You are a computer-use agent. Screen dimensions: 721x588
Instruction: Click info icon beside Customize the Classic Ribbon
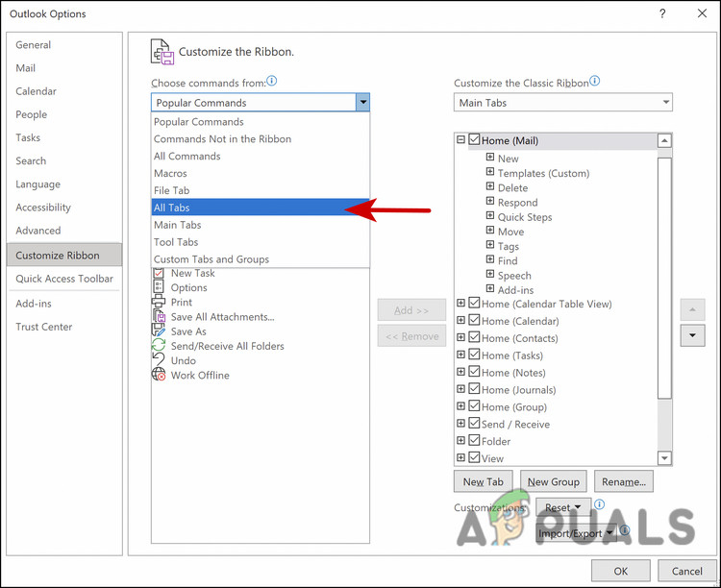pyautogui.click(x=594, y=82)
